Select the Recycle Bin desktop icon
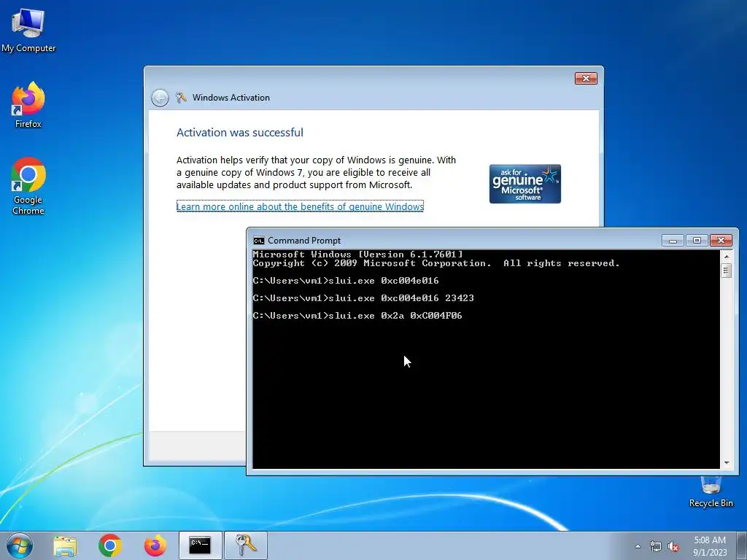 711,492
